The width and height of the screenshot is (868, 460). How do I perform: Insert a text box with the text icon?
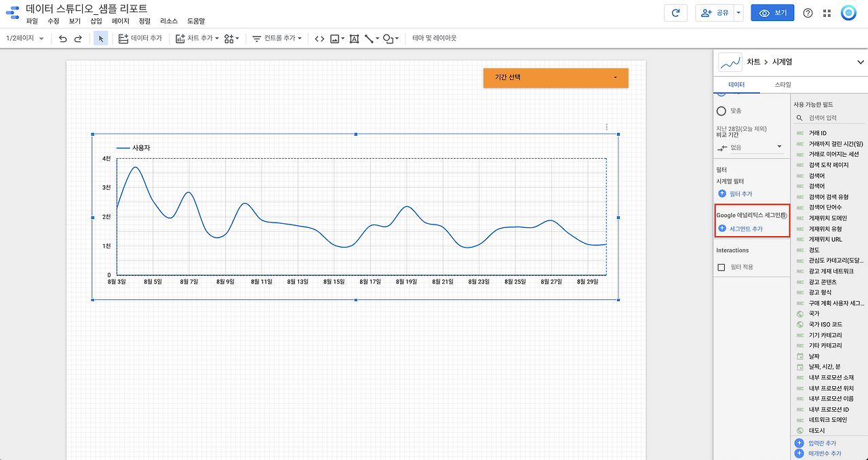click(x=354, y=39)
